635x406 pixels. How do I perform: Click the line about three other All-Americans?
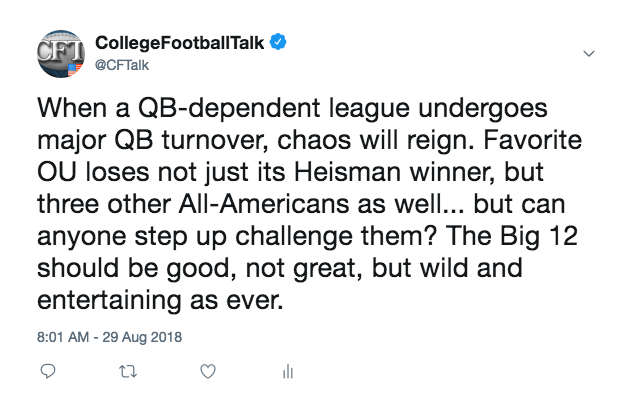click(301, 204)
